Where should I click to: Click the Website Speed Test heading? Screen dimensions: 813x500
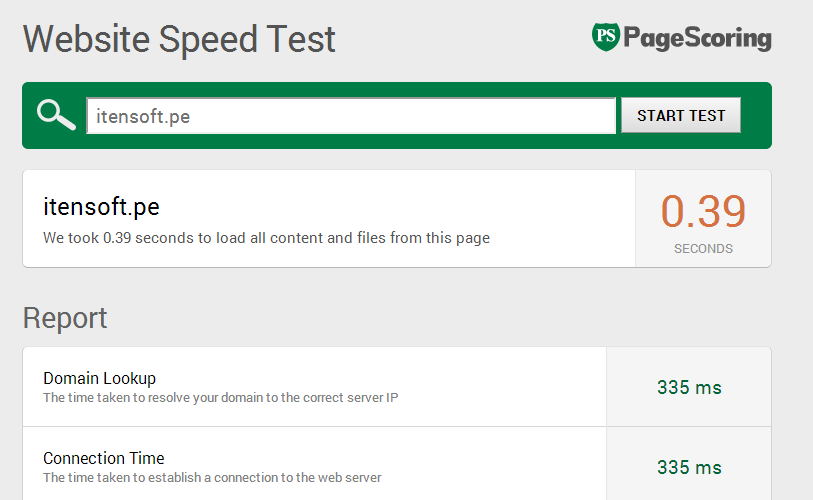click(x=179, y=39)
